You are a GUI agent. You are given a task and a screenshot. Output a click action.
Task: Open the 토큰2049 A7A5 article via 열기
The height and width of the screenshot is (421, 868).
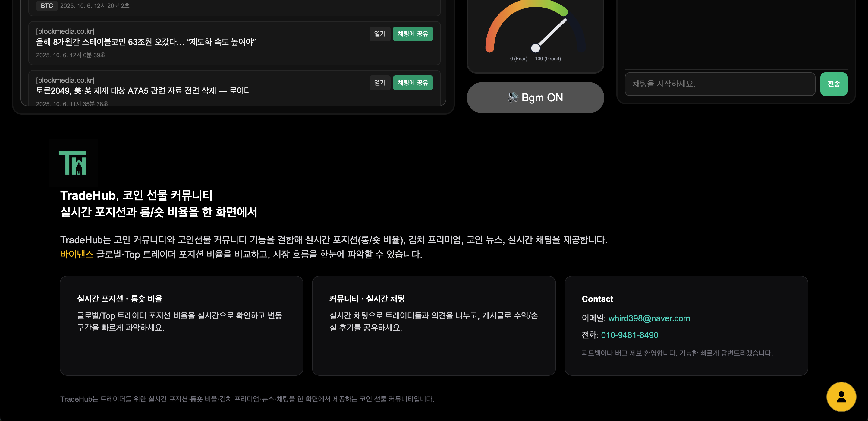click(x=379, y=83)
